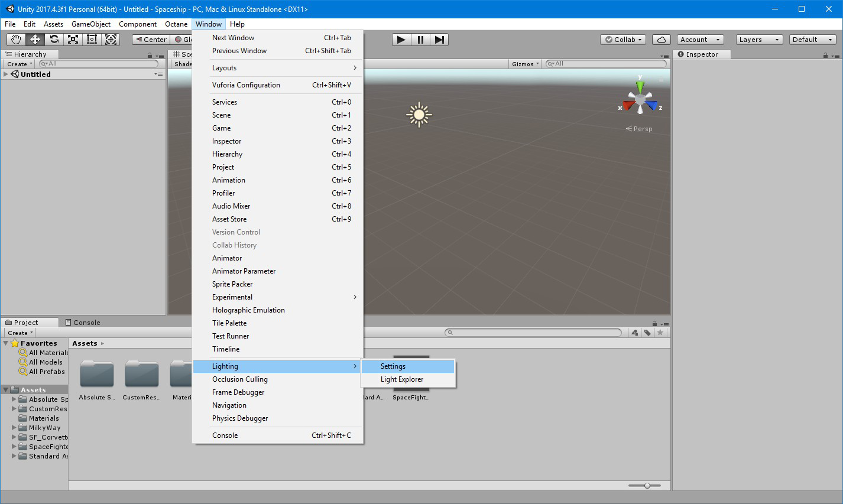Open the Component menu
The height and width of the screenshot is (504, 843).
click(138, 24)
